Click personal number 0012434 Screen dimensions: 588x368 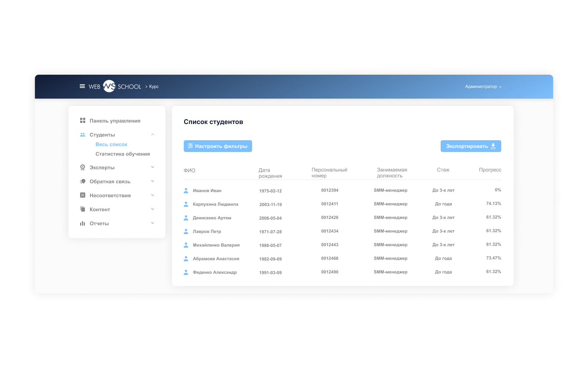pyautogui.click(x=330, y=231)
